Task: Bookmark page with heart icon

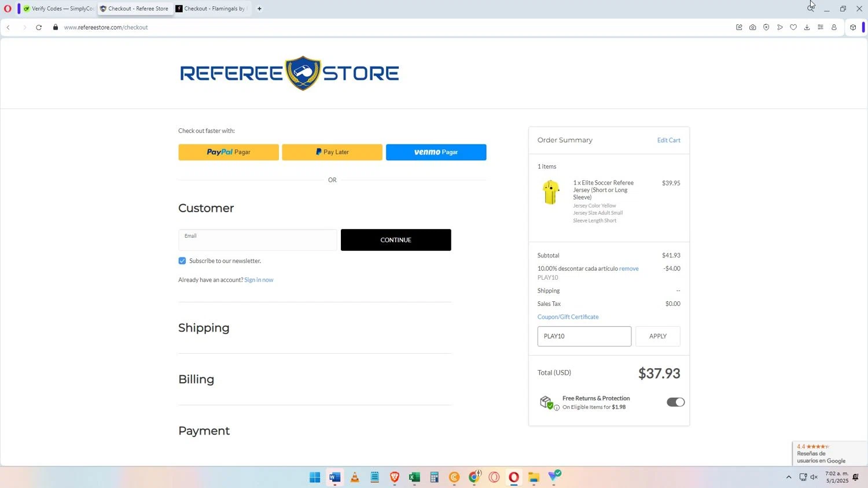Action: [793, 27]
